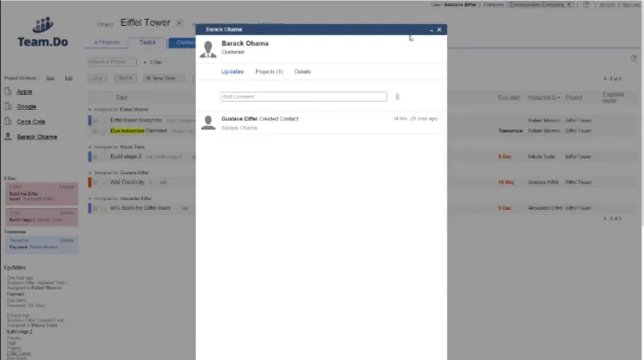
Task: Open the 80% Build the Eiffel tower task
Action: 140,208
